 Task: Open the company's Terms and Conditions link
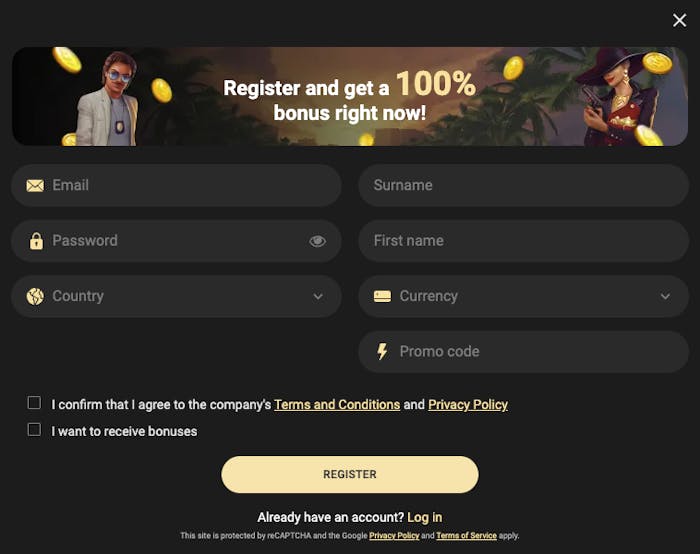pos(337,405)
